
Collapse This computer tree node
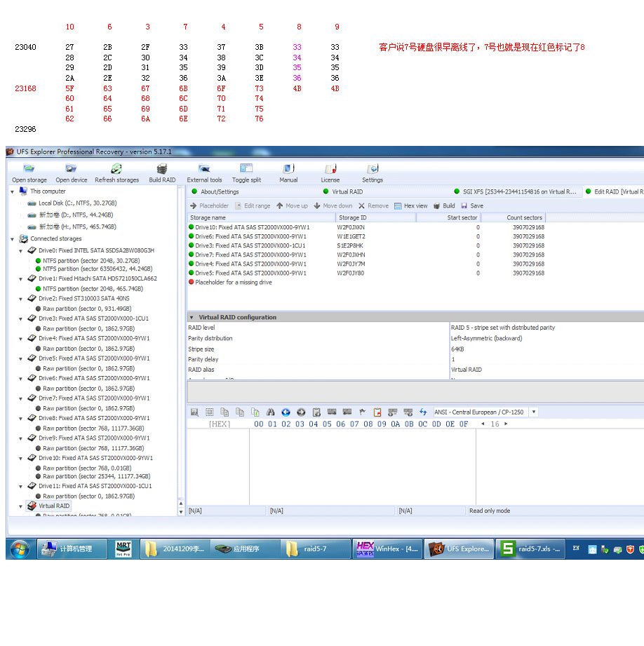13,191
